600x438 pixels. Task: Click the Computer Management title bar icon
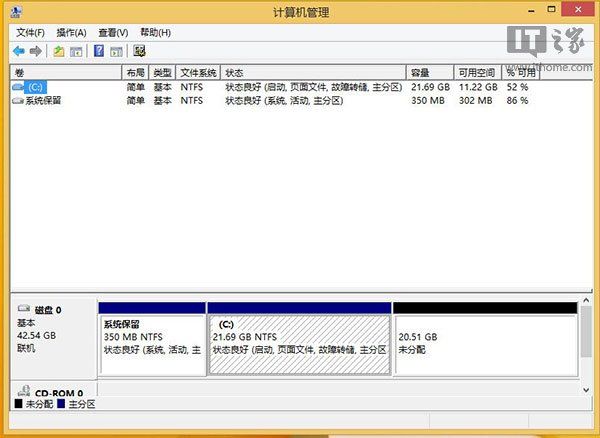tap(17, 13)
